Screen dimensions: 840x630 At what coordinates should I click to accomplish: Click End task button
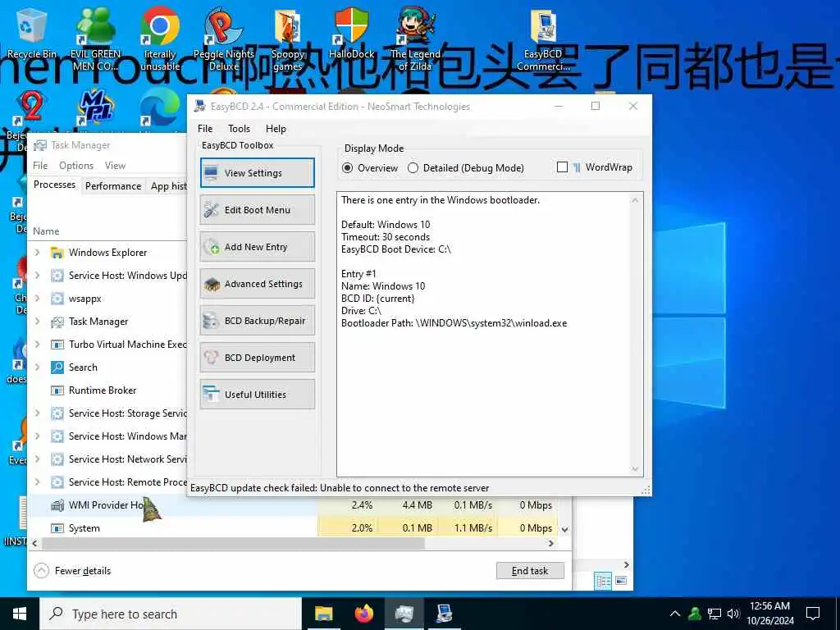point(530,571)
